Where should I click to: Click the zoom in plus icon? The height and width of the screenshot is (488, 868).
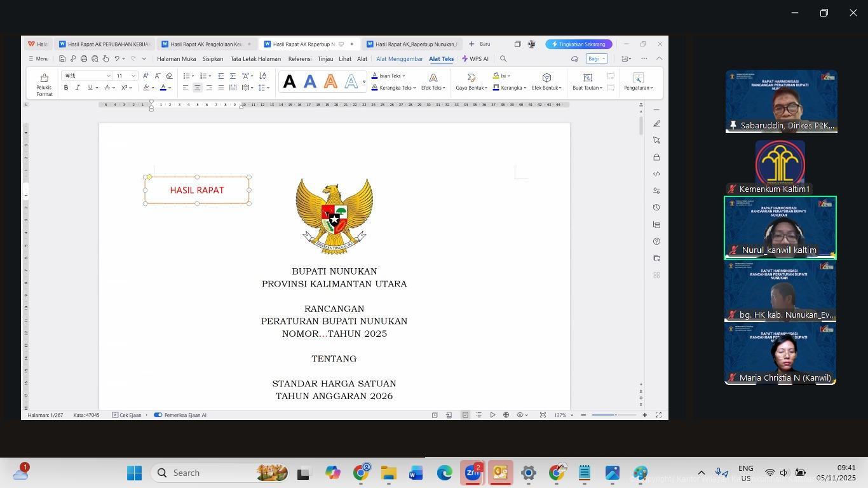644,415
